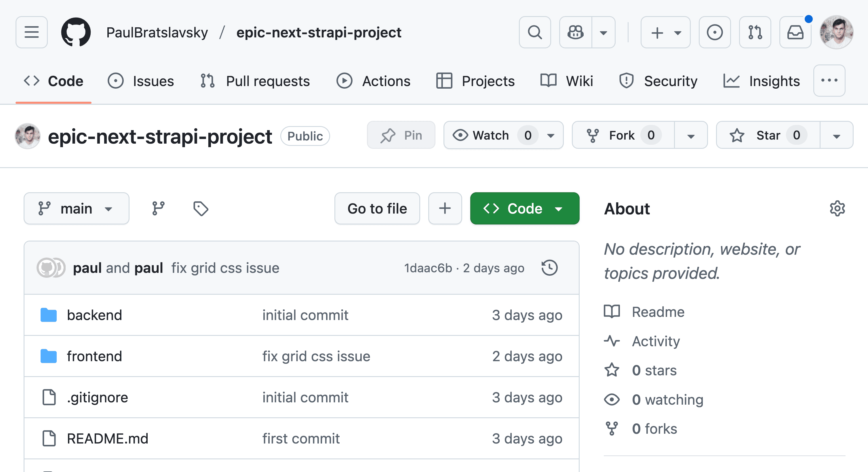
Task: Open the global pull requests icon in header
Action: point(755,32)
